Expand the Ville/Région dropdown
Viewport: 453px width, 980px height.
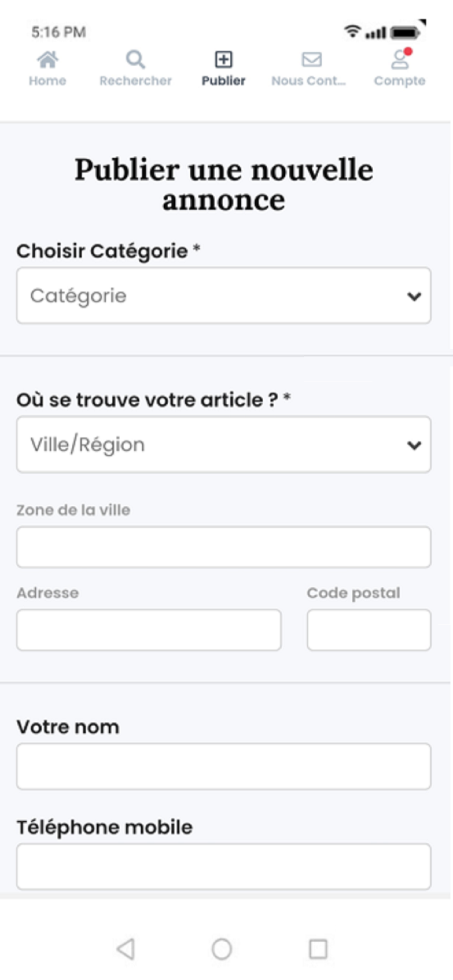click(x=224, y=444)
